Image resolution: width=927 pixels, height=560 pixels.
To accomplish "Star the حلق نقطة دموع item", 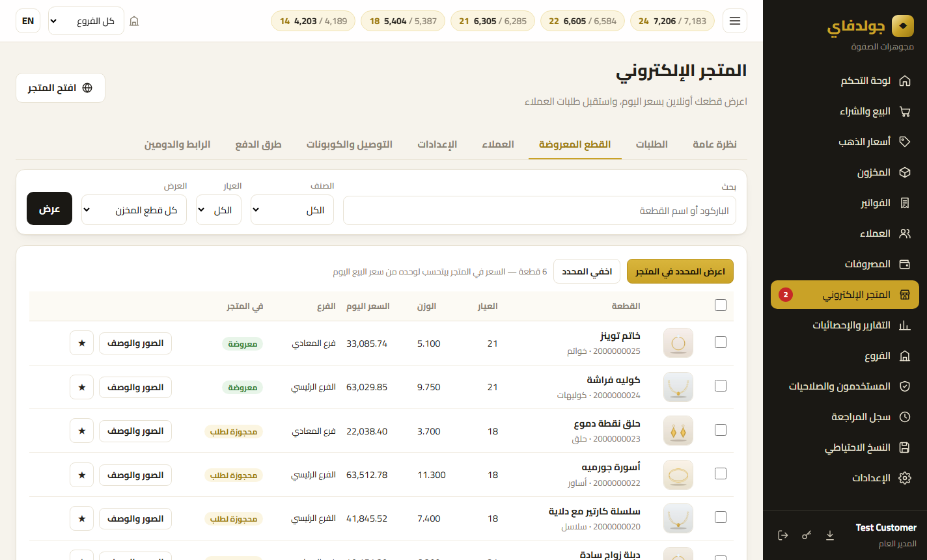I will click(x=81, y=431).
